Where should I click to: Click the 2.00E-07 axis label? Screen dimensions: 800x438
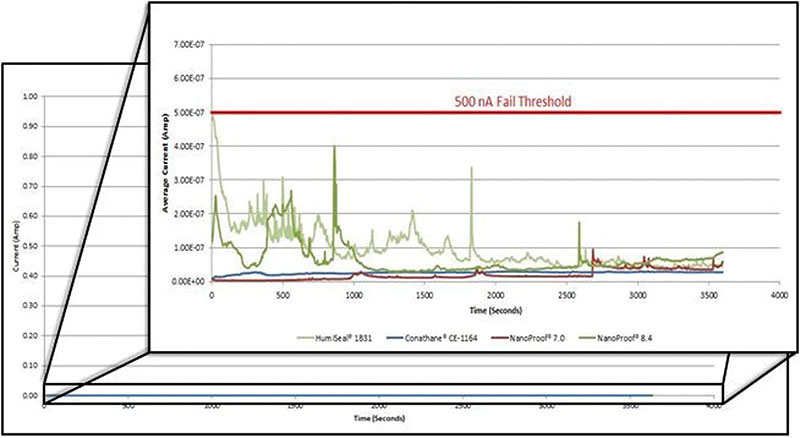(x=188, y=213)
